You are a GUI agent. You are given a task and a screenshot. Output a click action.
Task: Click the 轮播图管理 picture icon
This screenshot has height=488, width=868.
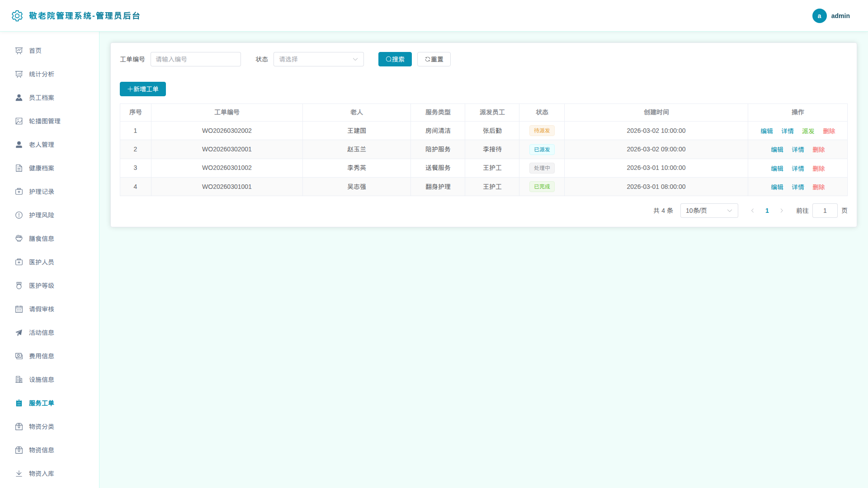[x=19, y=121]
